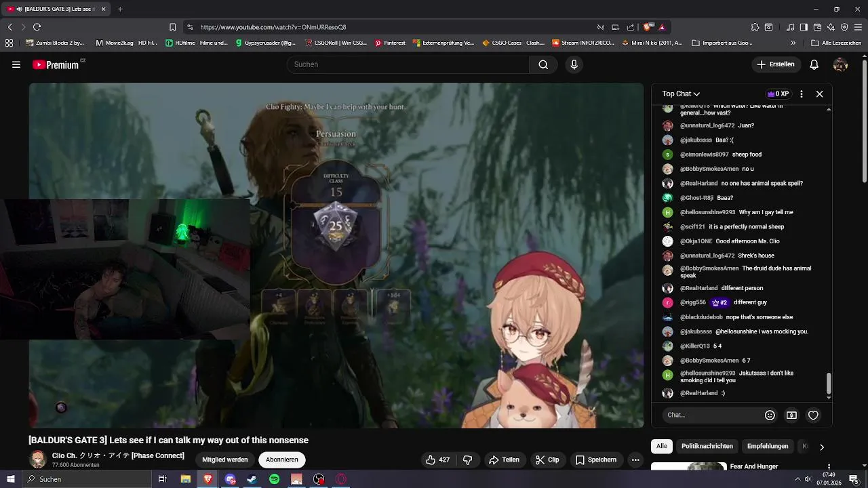Close the live chat panel
Viewport: 868px width, 488px height.
(x=819, y=94)
